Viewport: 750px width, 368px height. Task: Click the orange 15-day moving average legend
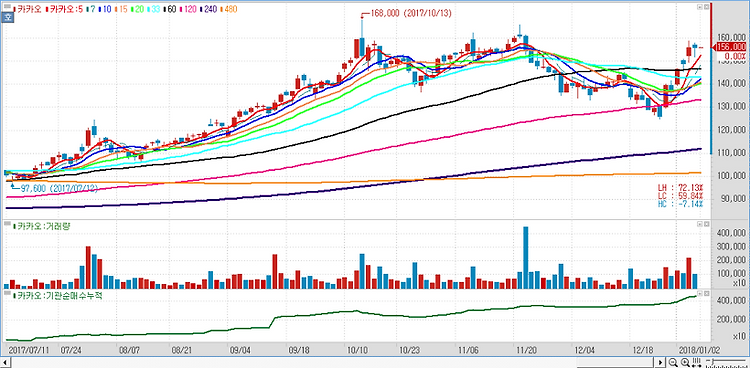pyautogui.click(x=121, y=9)
